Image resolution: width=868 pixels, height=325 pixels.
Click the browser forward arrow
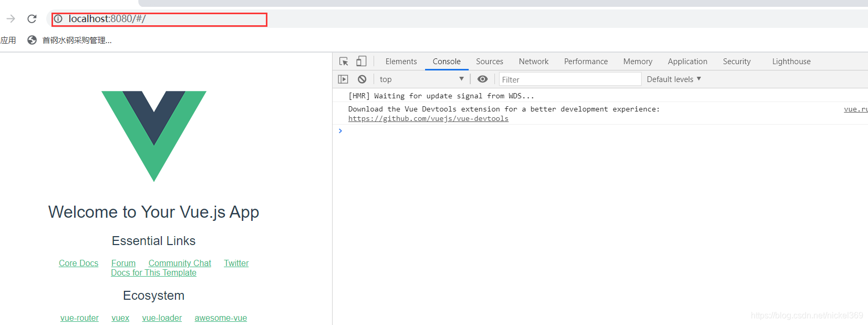coord(11,19)
